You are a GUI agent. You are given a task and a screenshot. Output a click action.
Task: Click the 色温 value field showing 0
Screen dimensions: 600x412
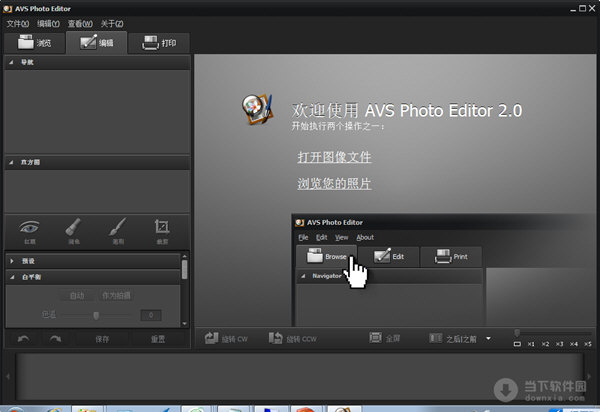[151, 315]
